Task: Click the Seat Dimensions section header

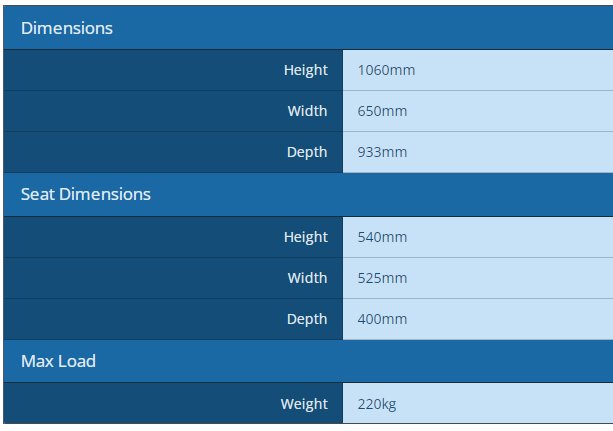Action: [86, 194]
